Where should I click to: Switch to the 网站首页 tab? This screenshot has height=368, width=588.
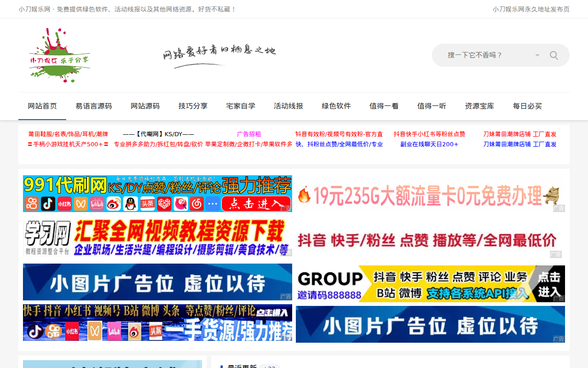pos(42,105)
